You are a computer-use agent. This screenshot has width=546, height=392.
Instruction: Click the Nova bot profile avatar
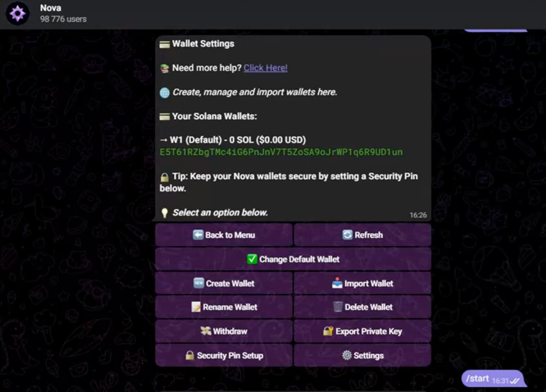click(x=17, y=14)
